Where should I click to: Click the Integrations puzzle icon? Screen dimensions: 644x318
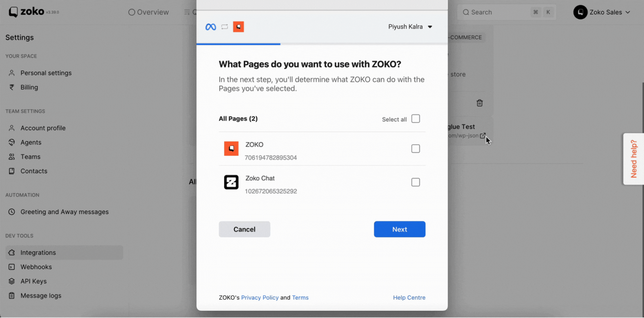click(12, 253)
